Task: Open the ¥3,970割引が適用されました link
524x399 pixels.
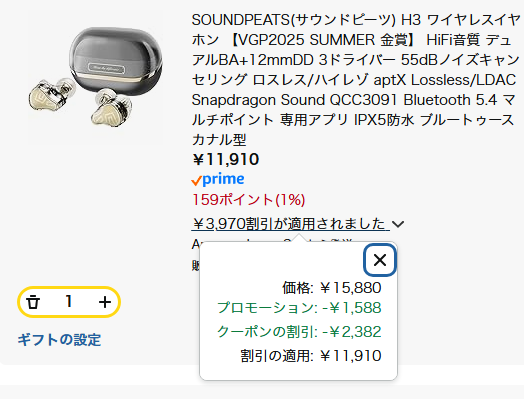Action: pos(288,224)
